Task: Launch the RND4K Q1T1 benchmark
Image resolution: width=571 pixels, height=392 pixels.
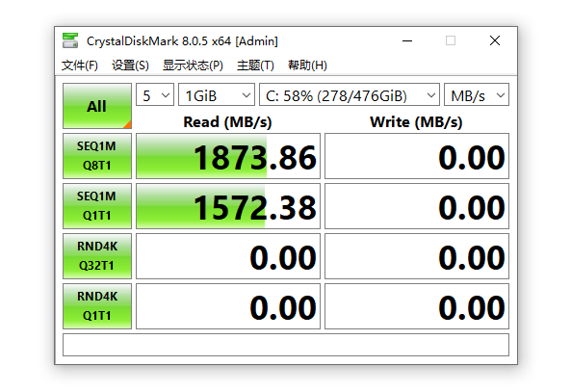Action: (97, 306)
